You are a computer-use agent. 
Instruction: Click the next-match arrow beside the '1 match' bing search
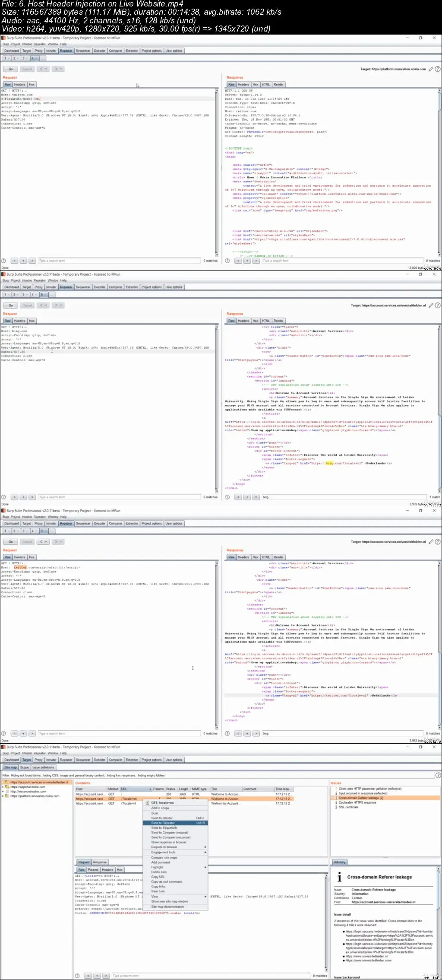(x=256, y=497)
